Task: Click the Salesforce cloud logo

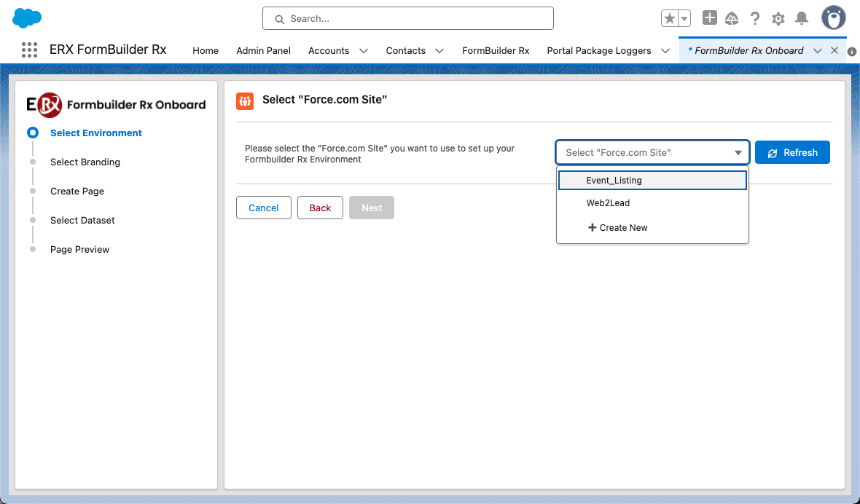Action: [x=28, y=18]
